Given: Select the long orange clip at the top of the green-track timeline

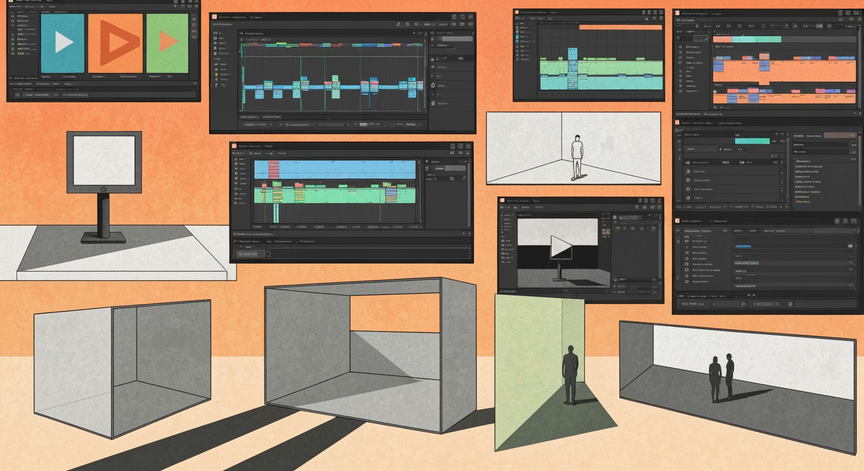Looking at the screenshot, I should click(620, 27).
